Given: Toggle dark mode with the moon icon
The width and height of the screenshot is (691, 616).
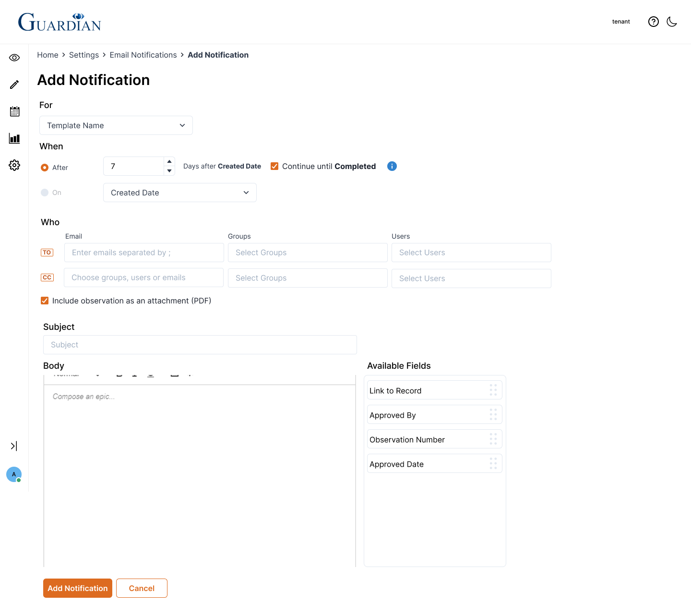Looking at the screenshot, I should (x=672, y=22).
